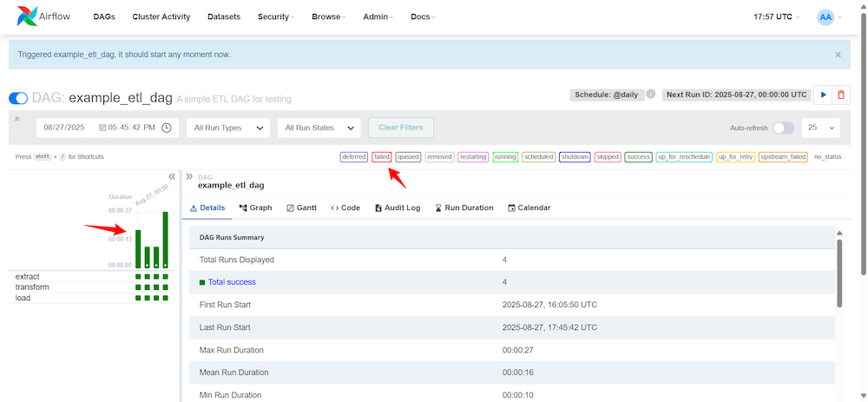Click the failed status legend tag
This screenshot has width=868, height=402.
click(382, 157)
